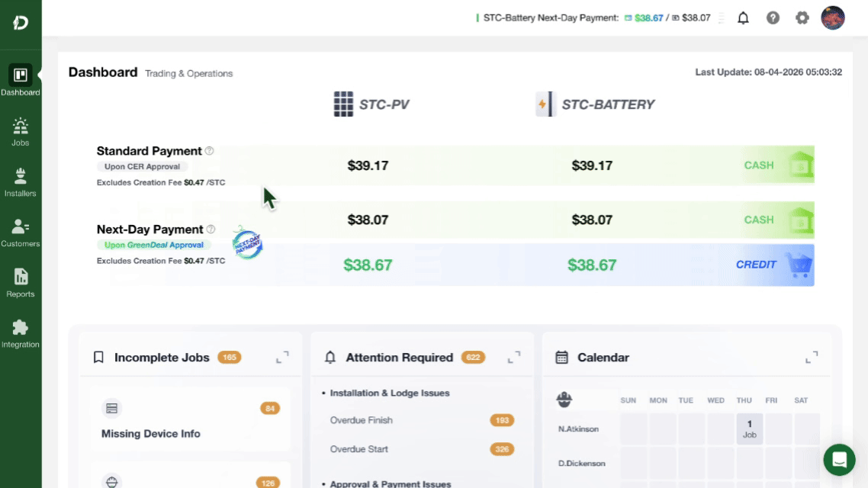Screen dimensions: 868x488
Task: Expand the Attention Required panel
Action: tap(514, 357)
